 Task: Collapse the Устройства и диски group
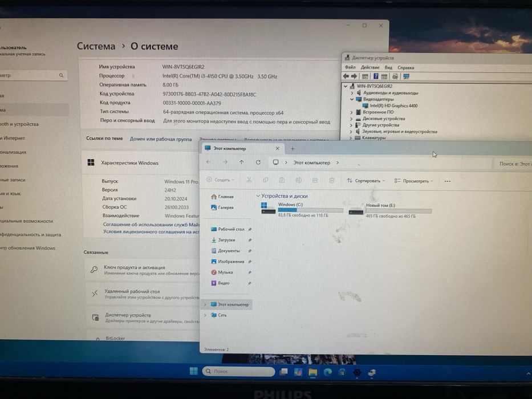click(258, 196)
